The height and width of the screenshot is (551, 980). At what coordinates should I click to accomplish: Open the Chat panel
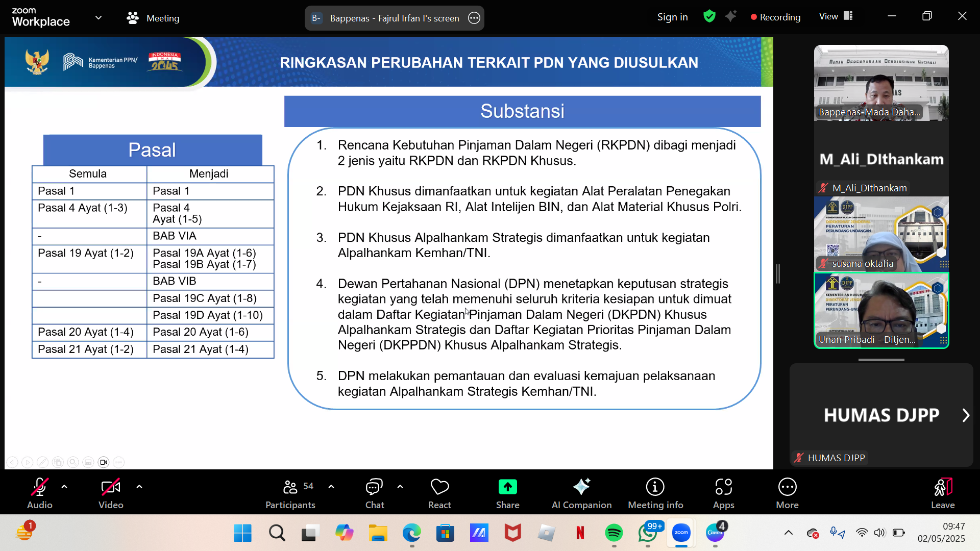tap(375, 493)
